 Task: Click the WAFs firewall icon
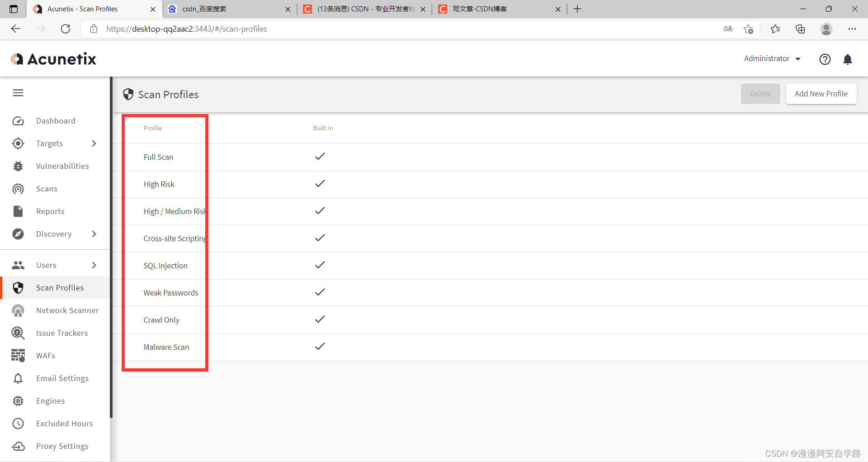18,356
